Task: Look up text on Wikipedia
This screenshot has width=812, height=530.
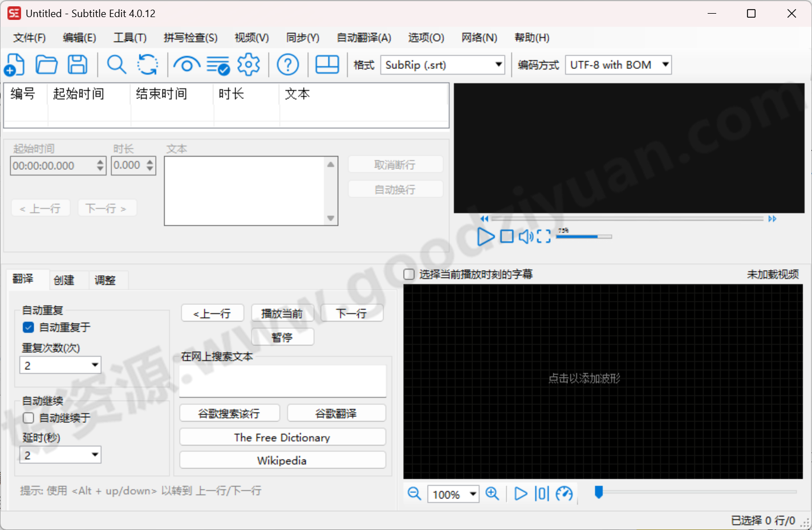Action: click(282, 460)
